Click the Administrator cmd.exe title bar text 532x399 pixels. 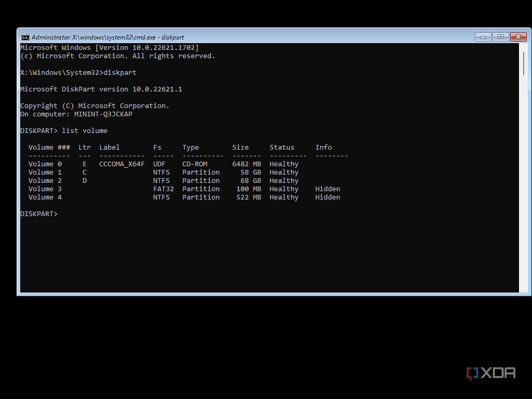pos(108,37)
